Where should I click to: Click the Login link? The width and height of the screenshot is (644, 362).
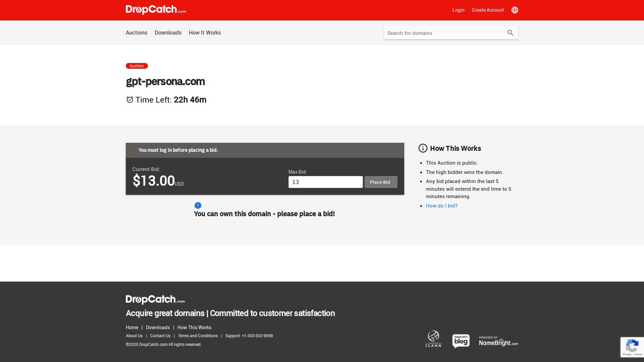coord(458,10)
